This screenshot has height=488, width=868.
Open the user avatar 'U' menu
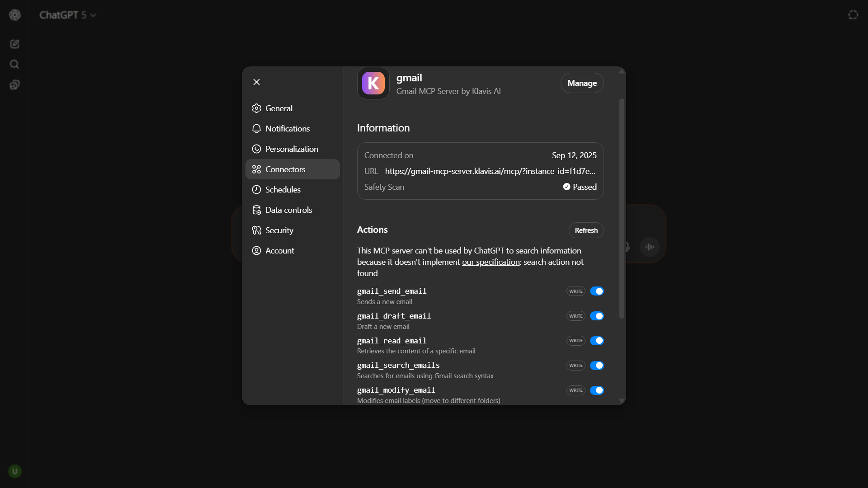[15, 471]
